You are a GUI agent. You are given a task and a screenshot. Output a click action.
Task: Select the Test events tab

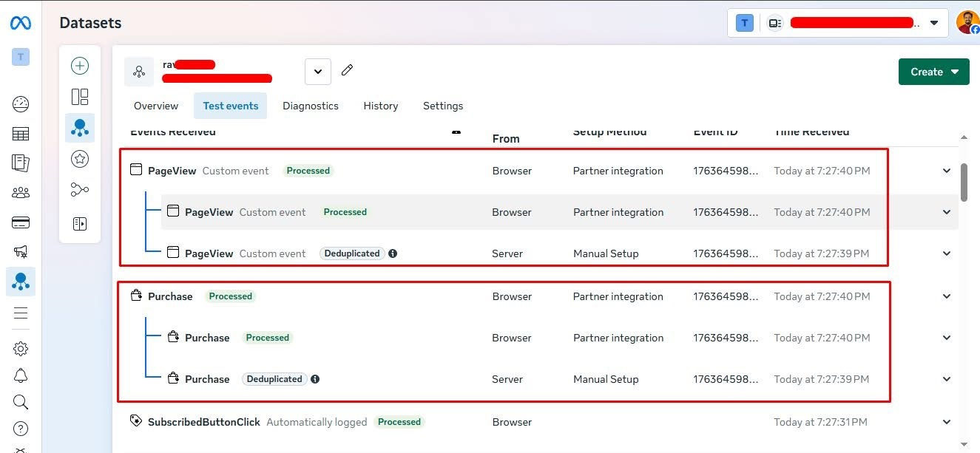pyautogui.click(x=231, y=106)
